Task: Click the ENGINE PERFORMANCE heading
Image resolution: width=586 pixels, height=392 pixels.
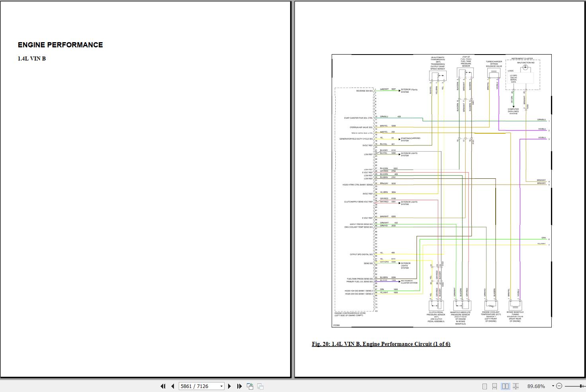Action: point(60,45)
